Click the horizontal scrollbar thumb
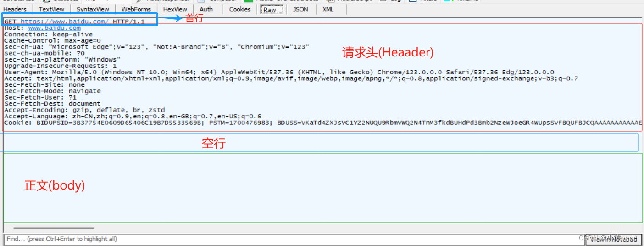644x246 pixels. [54, 228]
